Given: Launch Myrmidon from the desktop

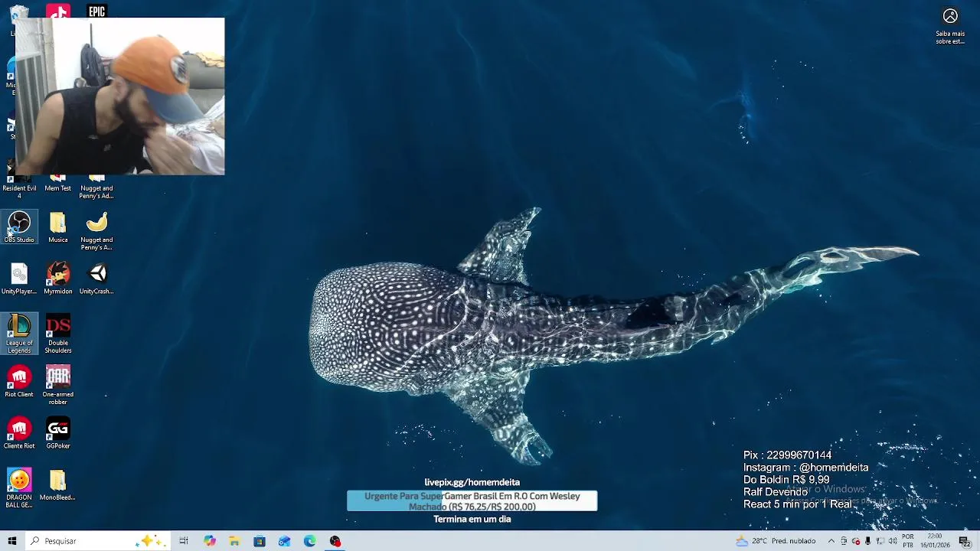Looking at the screenshot, I should point(58,279).
